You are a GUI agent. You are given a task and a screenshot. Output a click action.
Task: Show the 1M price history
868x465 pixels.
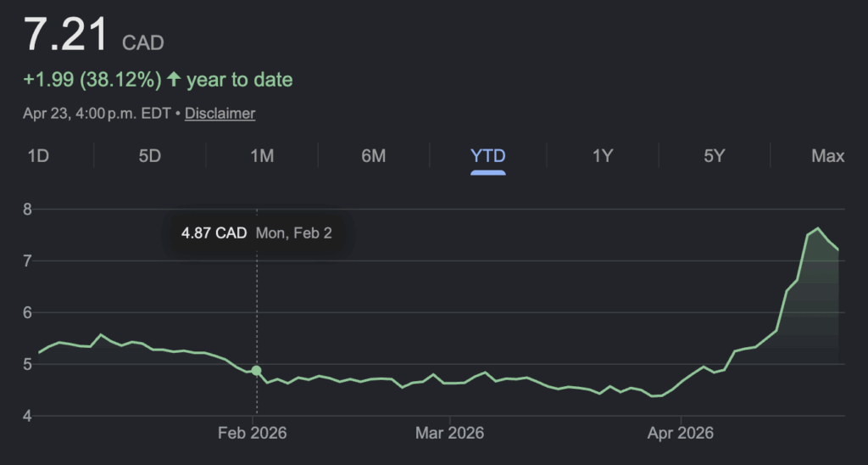pyautogui.click(x=262, y=156)
